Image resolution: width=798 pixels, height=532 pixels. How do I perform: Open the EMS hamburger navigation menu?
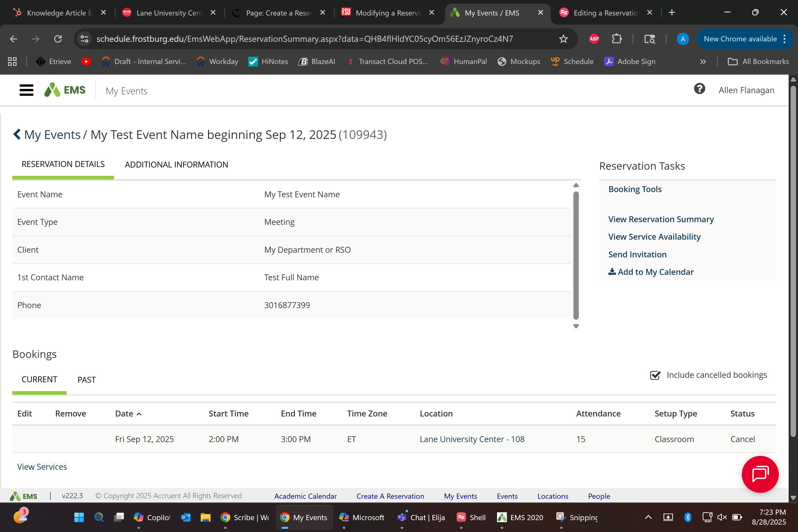pyautogui.click(x=26, y=90)
